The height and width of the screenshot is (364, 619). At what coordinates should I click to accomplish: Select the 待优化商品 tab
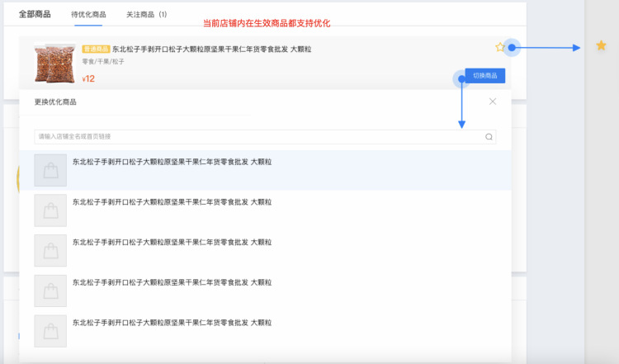[88, 15]
